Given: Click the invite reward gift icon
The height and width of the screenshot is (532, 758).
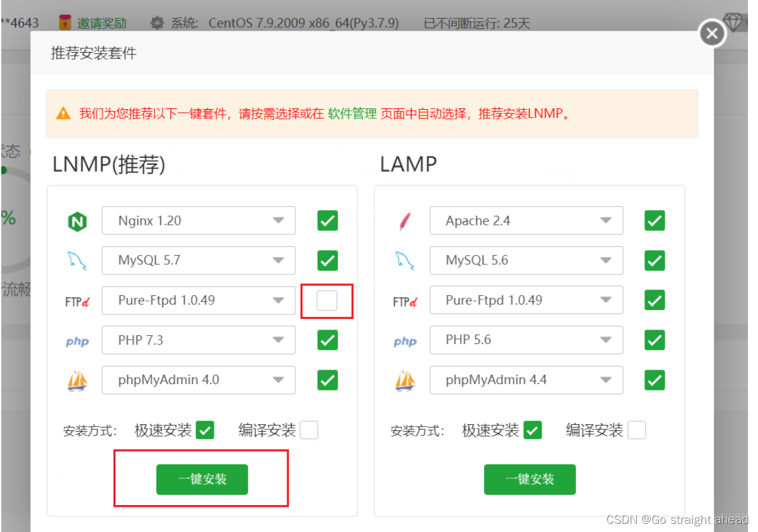Looking at the screenshot, I should coord(65,23).
